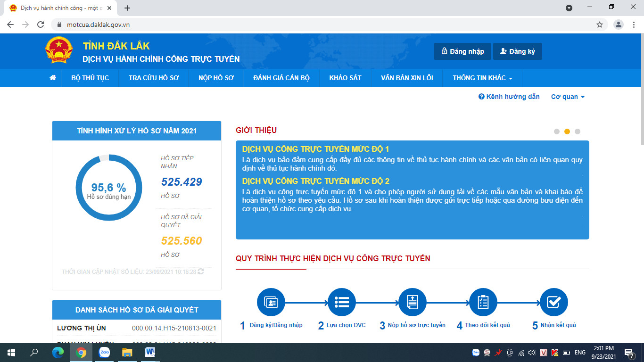Viewport: 644px width, 362px height.
Task: Open the TRA CỨU HỒ SƠ menu
Action: (154, 78)
